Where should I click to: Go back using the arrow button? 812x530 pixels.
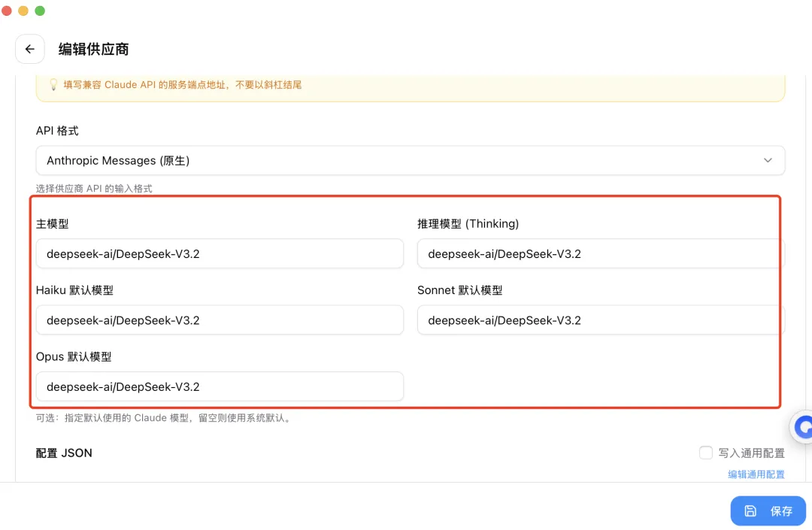[30, 49]
